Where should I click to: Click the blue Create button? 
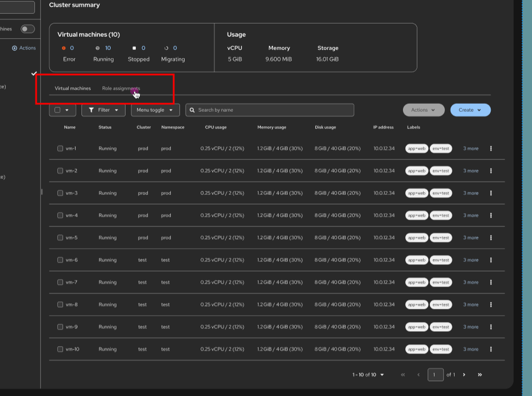470,110
